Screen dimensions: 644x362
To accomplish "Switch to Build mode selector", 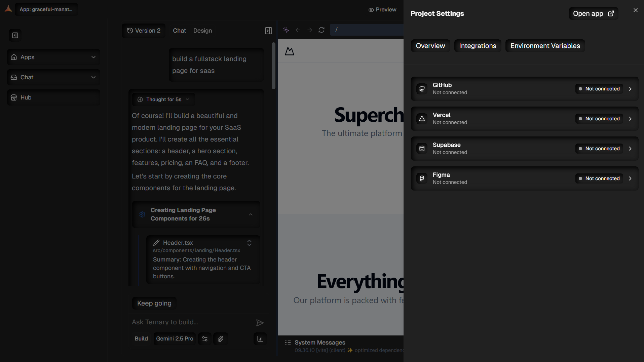I will pos(141,339).
